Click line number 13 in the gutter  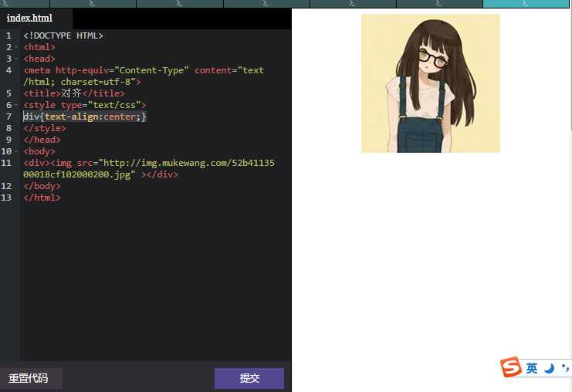tap(6, 198)
